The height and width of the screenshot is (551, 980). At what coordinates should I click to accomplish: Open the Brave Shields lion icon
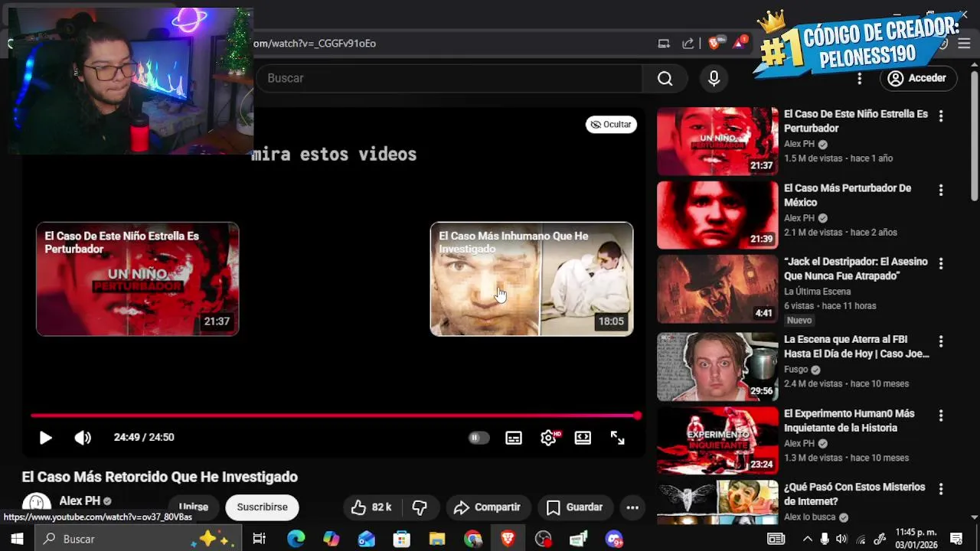714,43
